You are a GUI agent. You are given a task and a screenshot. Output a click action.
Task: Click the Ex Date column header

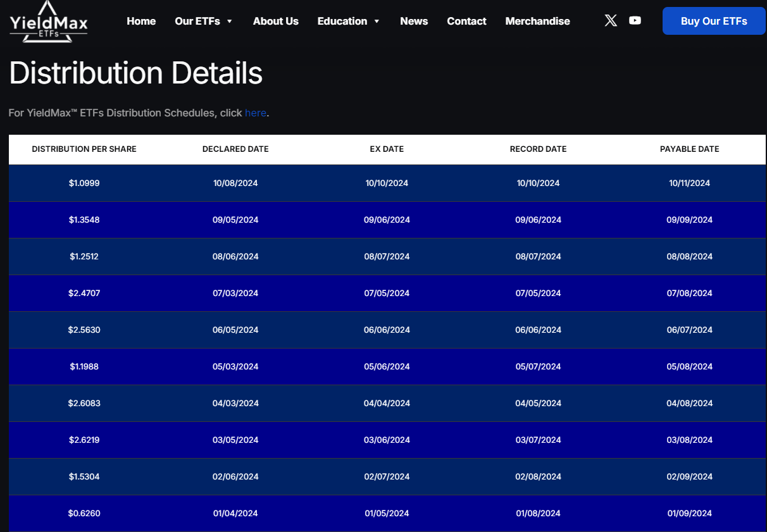click(387, 149)
